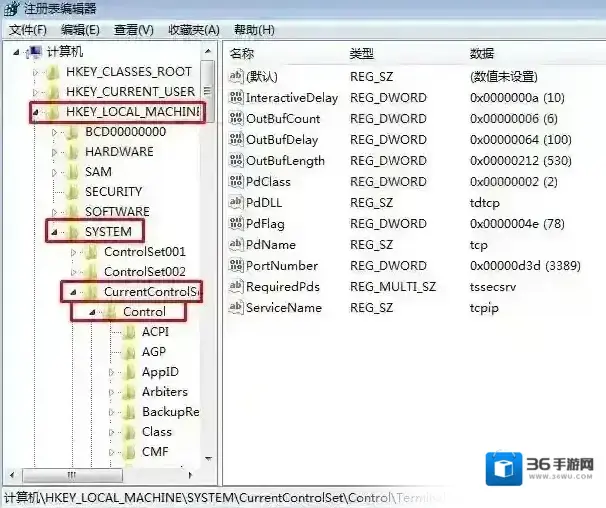Viewport: 606px width, 508px height.
Task: Click the HKEY_CURRENT_USER folder icon
Action: tap(52, 92)
